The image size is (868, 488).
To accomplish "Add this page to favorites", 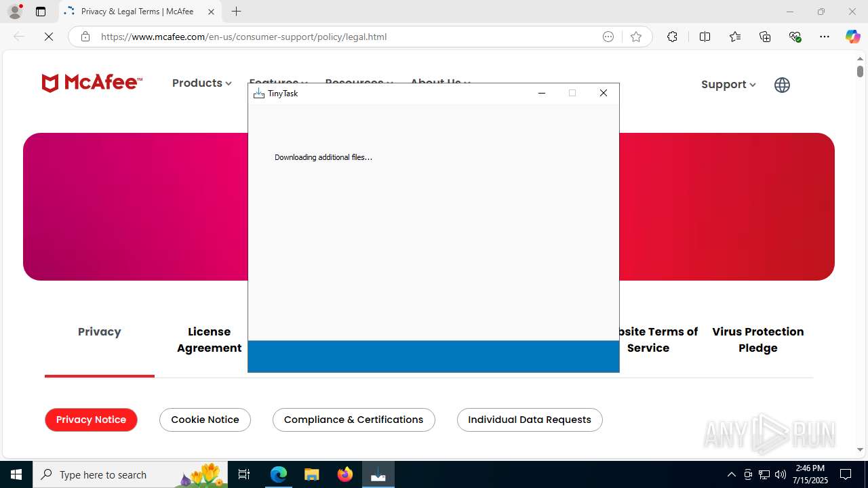I will pyautogui.click(x=635, y=37).
